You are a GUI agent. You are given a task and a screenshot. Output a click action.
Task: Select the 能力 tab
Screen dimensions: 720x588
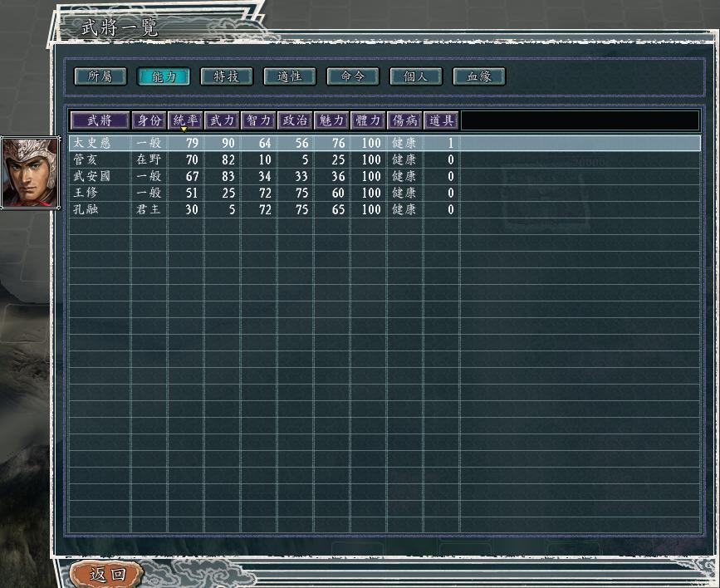pyautogui.click(x=163, y=76)
